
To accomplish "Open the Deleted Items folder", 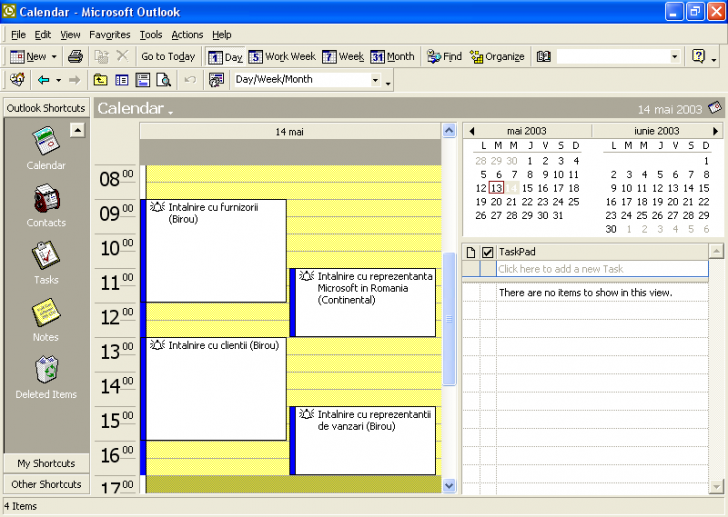I will click(x=46, y=372).
